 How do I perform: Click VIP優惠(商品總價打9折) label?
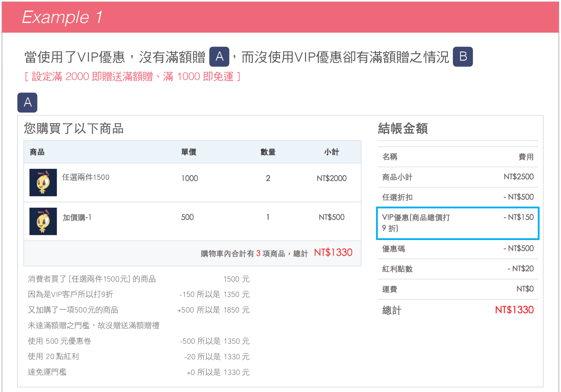416,223
